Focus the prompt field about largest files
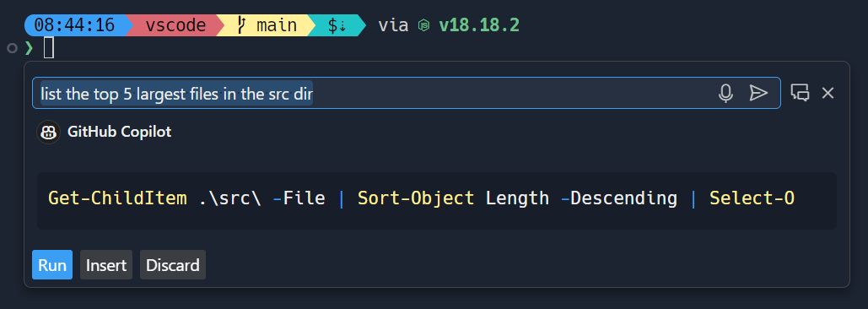This screenshot has width=868, height=309. [407, 93]
